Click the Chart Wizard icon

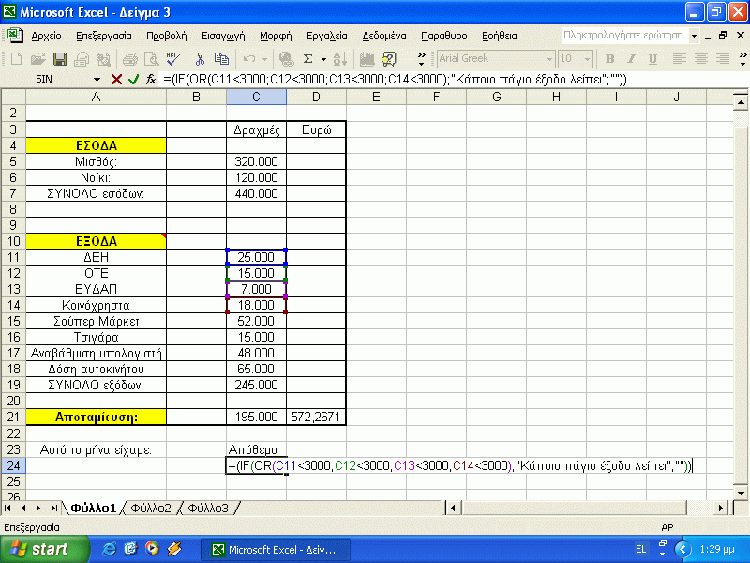[x=367, y=59]
